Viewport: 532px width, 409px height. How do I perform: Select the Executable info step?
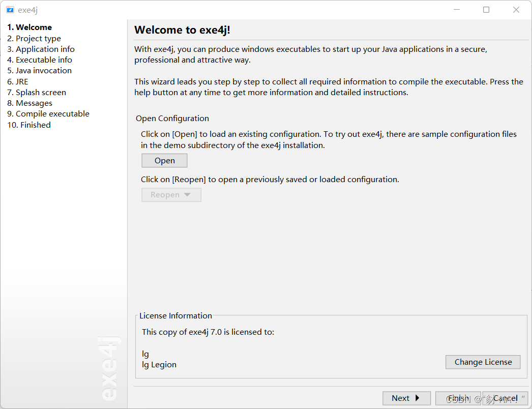tap(39, 60)
